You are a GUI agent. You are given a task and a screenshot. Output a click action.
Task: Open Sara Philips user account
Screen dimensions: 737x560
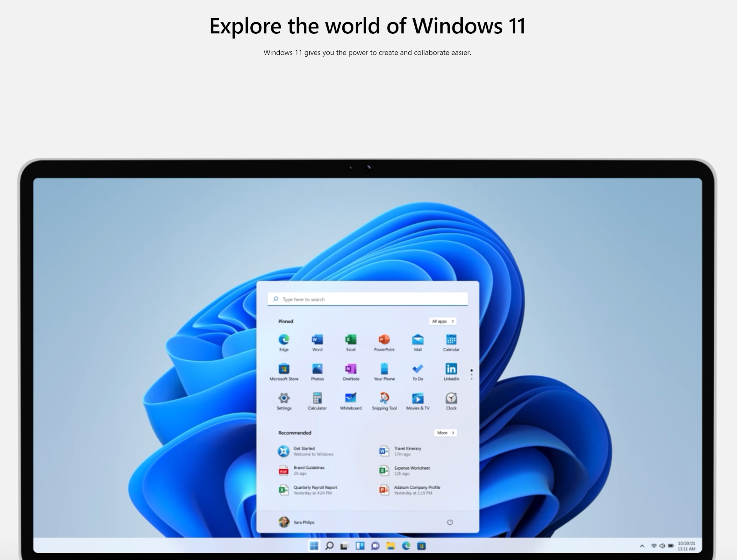(297, 522)
